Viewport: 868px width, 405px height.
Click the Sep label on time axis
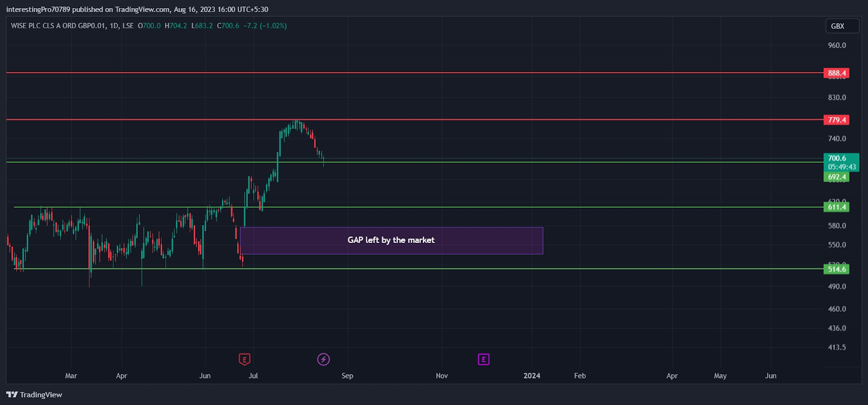(347, 376)
